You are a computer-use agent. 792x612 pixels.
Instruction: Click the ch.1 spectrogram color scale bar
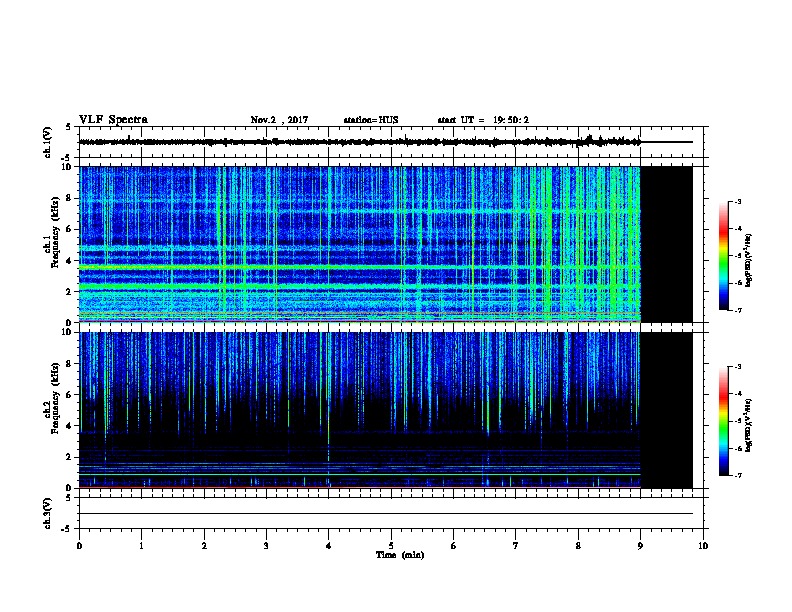pos(724,256)
